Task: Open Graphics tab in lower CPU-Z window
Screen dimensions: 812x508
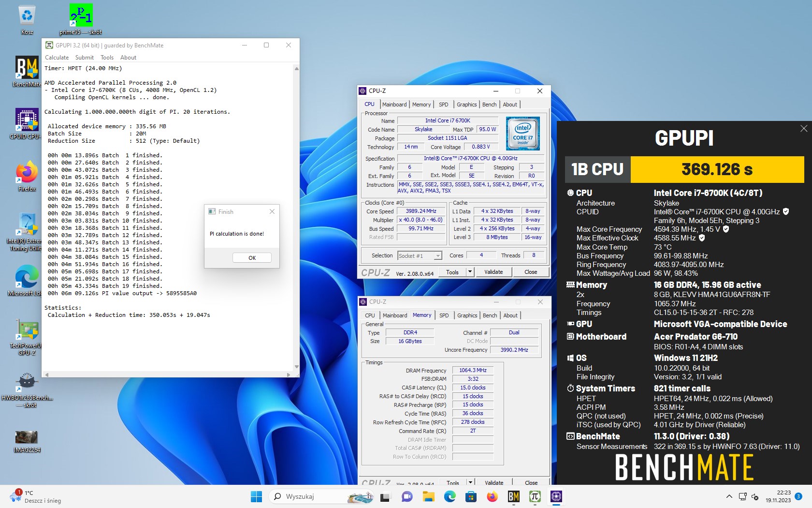Action: [467, 315]
